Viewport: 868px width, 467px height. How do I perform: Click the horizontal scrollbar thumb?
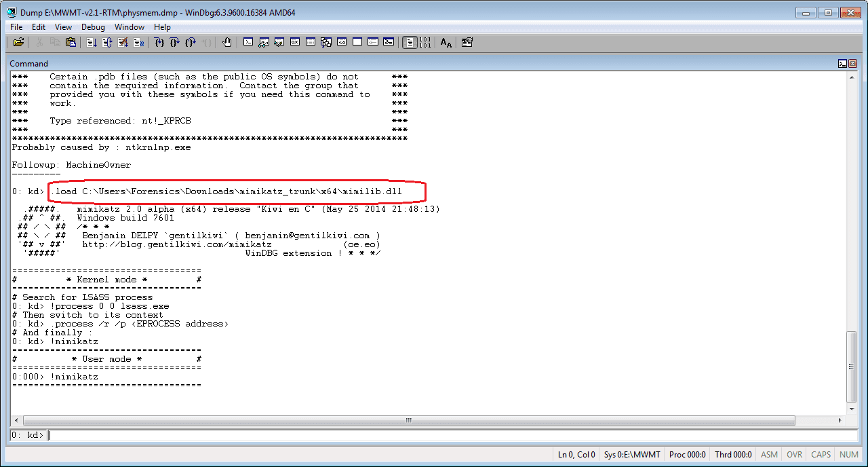[409, 420]
